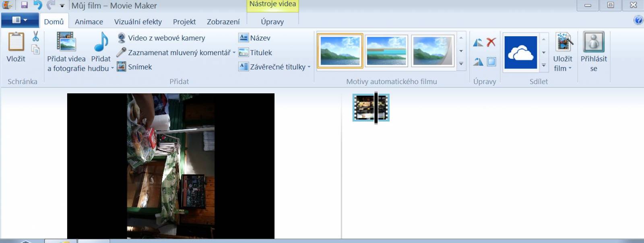The width and height of the screenshot is (644, 243).
Task: Start Video z webové kamery capture
Action: pos(161,38)
